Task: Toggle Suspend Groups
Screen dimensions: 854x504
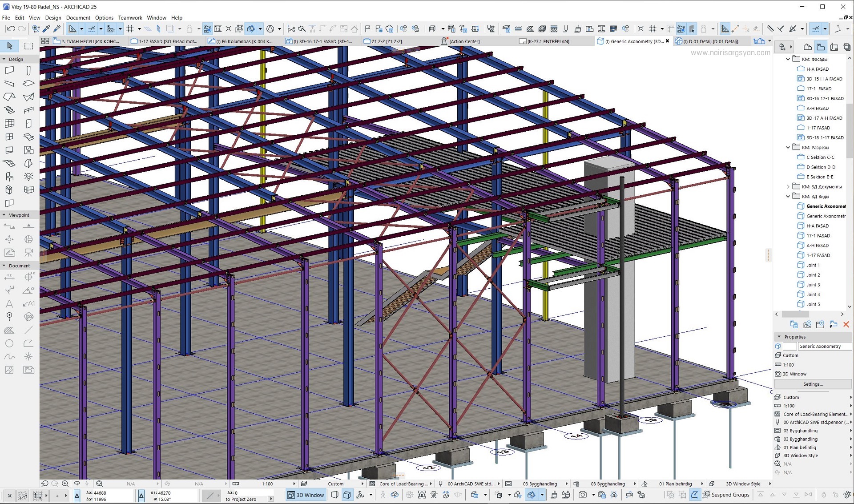Action: click(x=726, y=495)
